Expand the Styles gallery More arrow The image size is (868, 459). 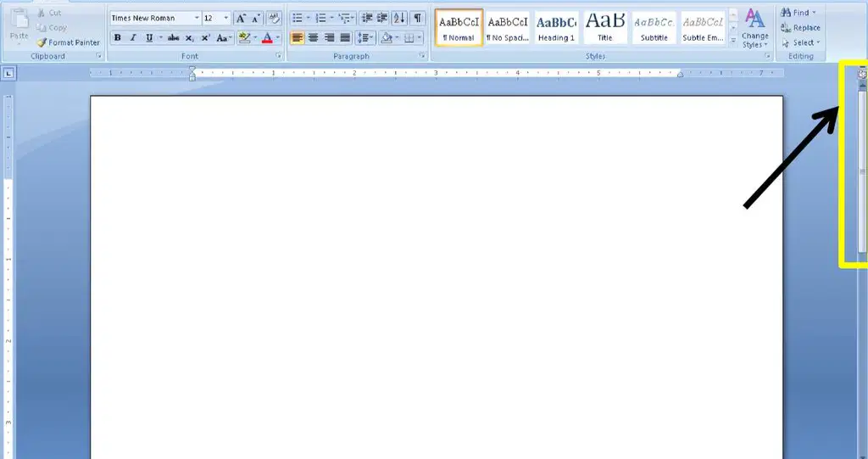(x=733, y=40)
